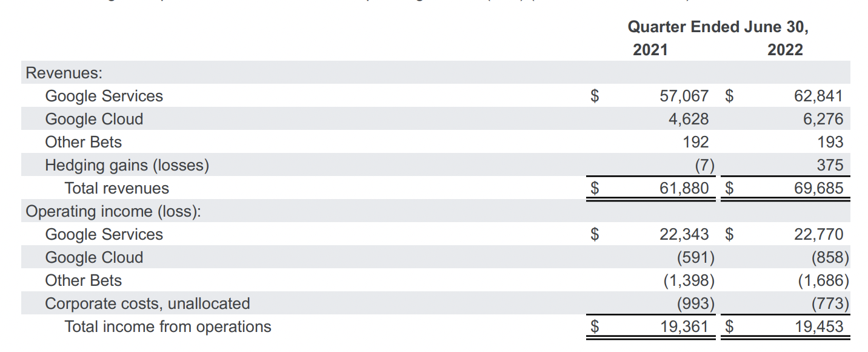Select the "Quarter Ended June 30," heading

[x=718, y=27]
